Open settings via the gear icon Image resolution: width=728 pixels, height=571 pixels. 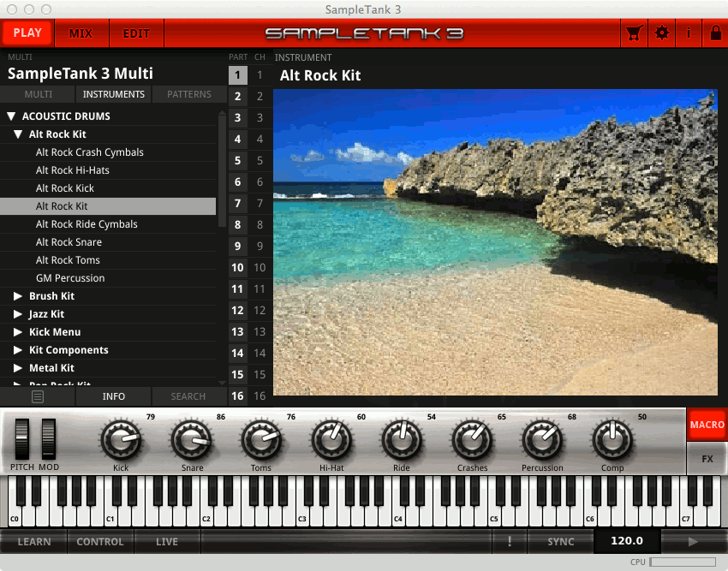pyautogui.click(x=661, y=33)
